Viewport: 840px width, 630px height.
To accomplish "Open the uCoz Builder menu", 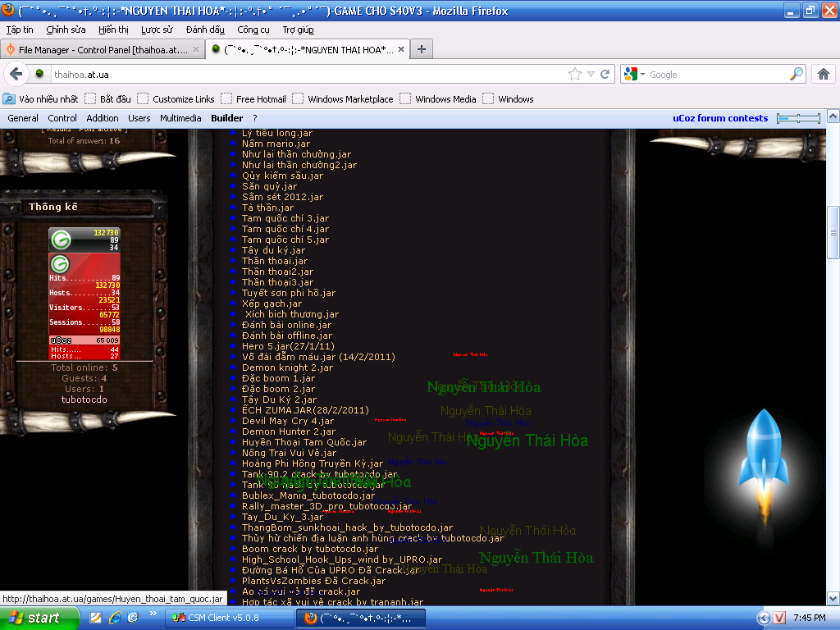I will (226, 118).
